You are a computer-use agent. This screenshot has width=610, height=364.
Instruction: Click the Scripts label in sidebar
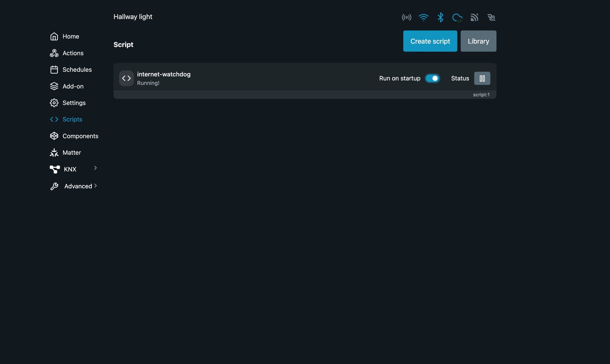pos(72,119)
